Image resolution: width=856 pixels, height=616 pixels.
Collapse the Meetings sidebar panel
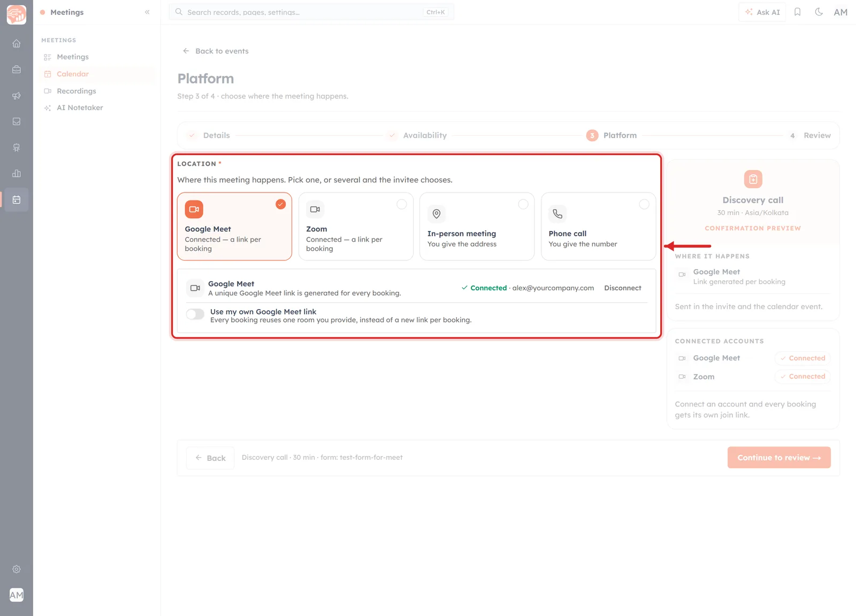coord(147,12)
